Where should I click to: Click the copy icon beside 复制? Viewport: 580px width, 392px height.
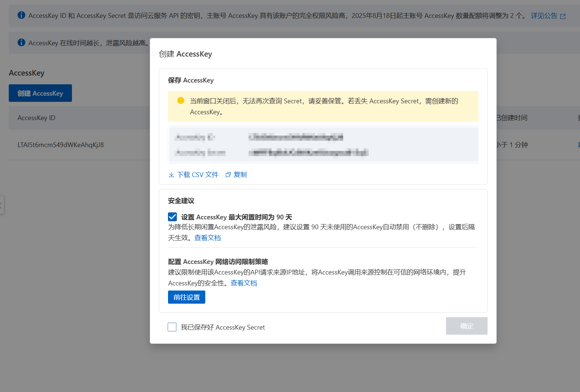[228, 175]
